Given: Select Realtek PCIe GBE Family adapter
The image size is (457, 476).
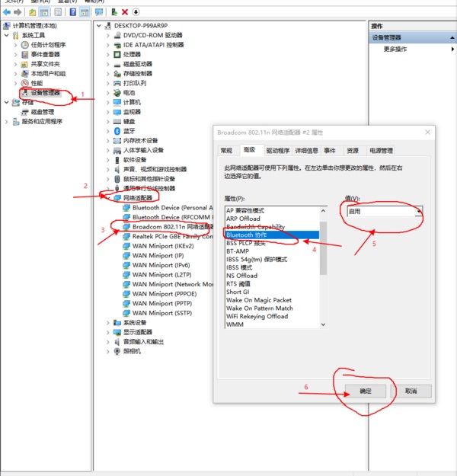Looking at the screenshot, I should [169, 237].
